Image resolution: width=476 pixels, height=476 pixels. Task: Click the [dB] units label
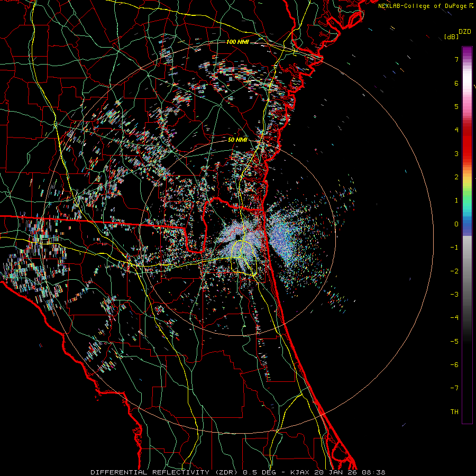tap(452, 37)
